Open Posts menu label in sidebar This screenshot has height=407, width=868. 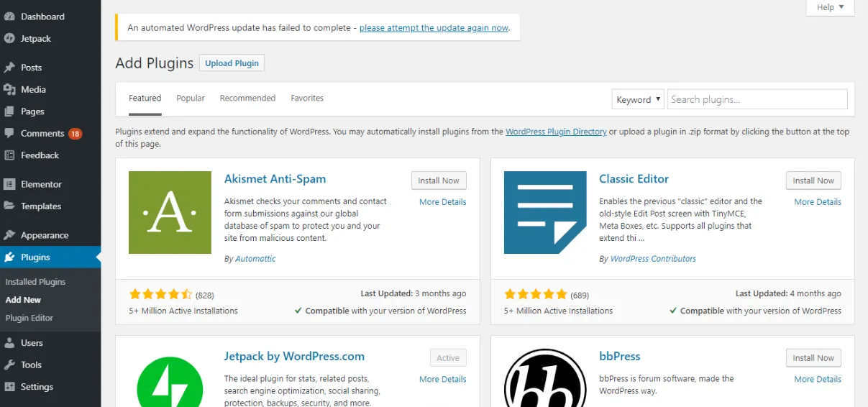pos(31,68)
